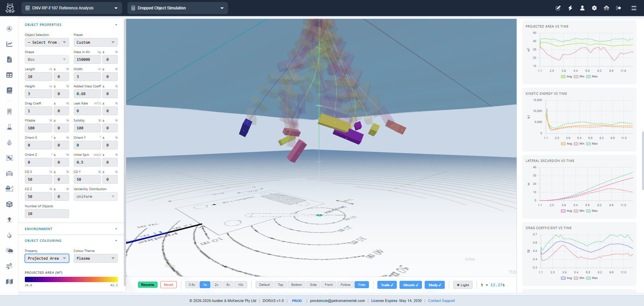Image resolution: width=644 pixels, height=306 pixels.
Task: Set playback speed to 10x
Action: click(x=241, y=285)
